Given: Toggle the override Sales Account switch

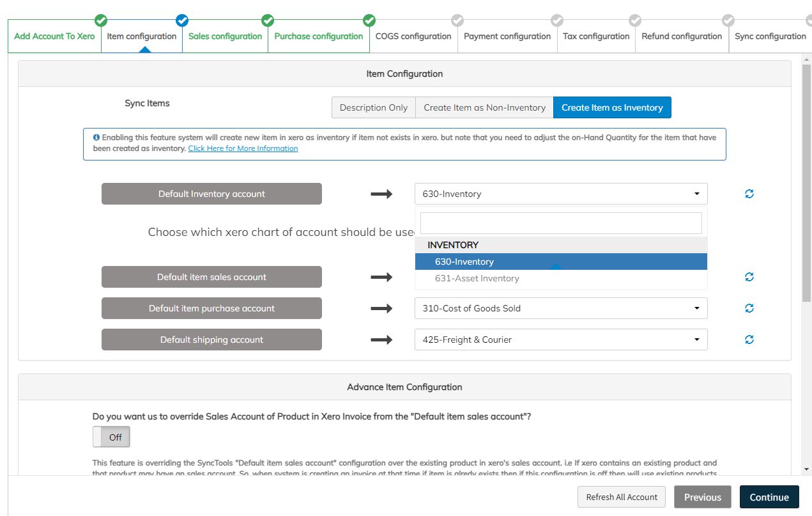Looking at the screenshot, I should click(111, 437).
